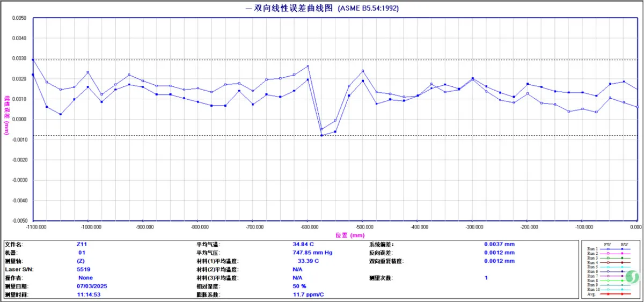This screenshot has height=302, width=644.
Task: Click the green floating S logo icon
Action: click(631, 276)
